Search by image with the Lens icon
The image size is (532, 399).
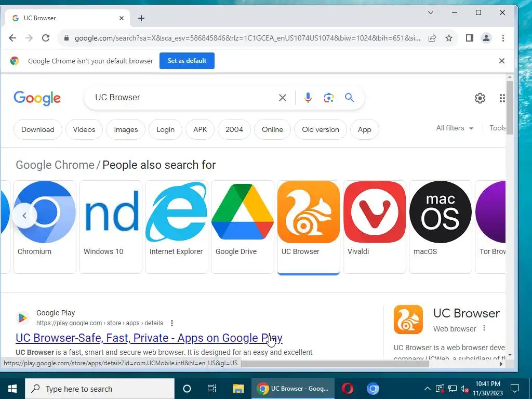point(328,98)
